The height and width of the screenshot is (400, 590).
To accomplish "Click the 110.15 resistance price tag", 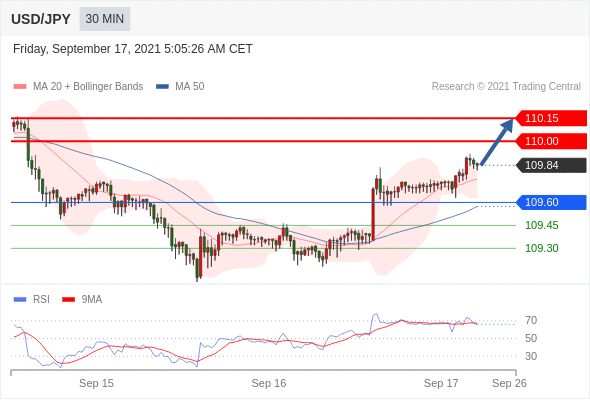I will 551,118.
